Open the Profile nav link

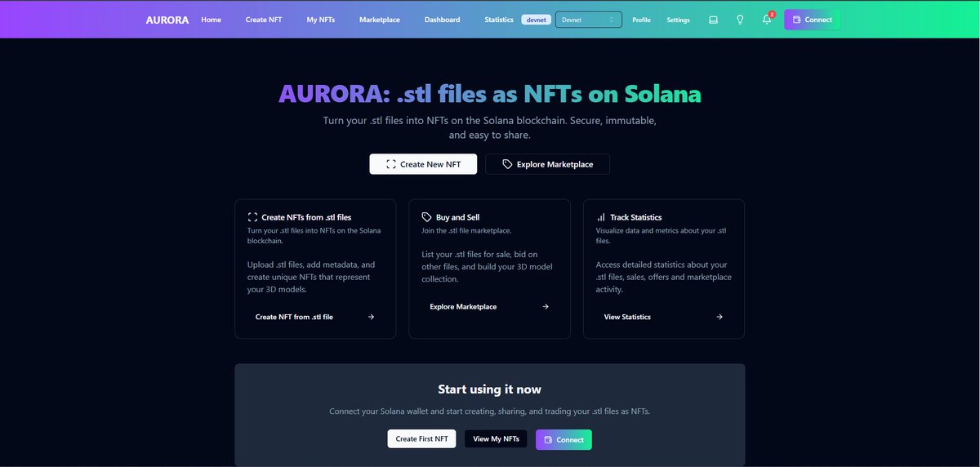[641, 20]
